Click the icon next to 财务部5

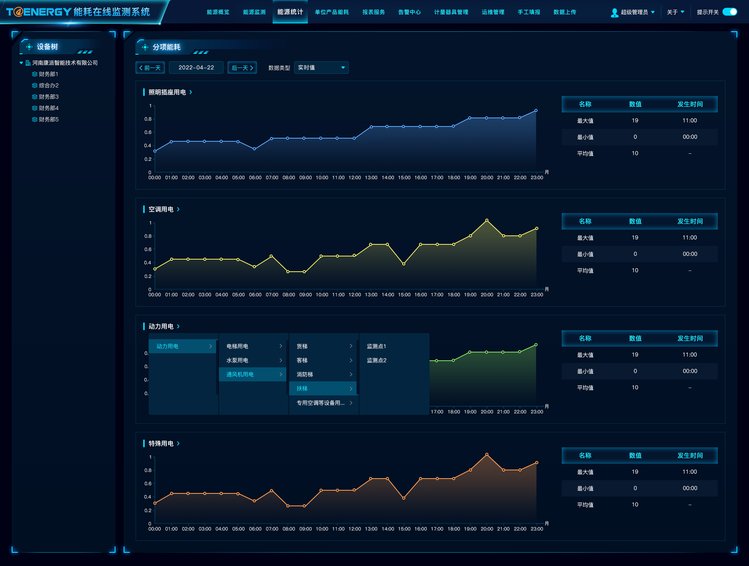coord(35,119)
